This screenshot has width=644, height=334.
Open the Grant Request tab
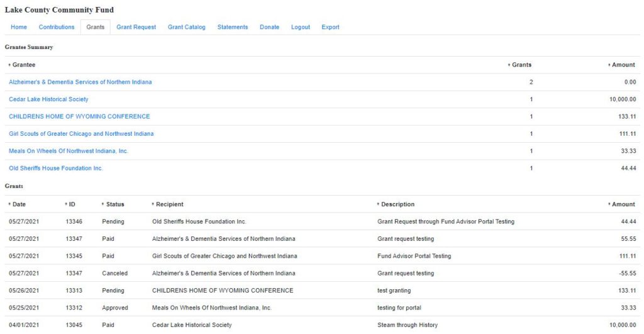pos(136,27)
